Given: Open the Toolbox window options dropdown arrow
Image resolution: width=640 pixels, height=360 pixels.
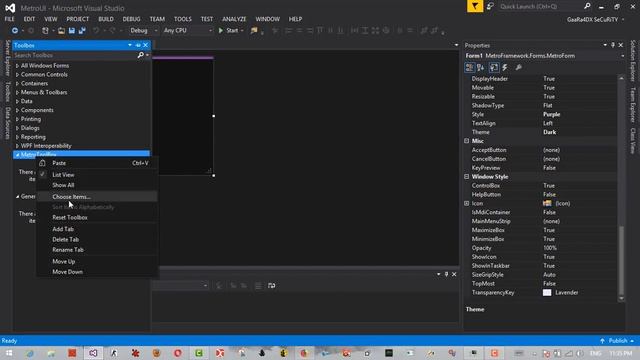Looking at the screenshot, I should (130, 45).
